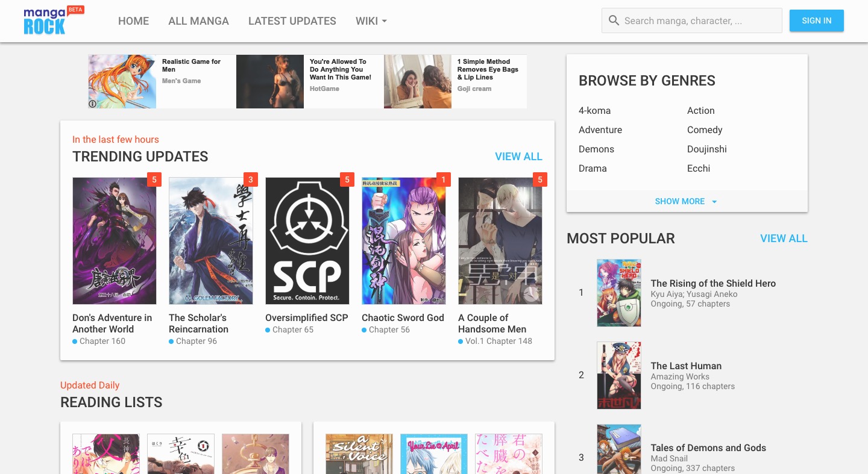Click A Couple of Handsome Men title
The height and width of the screenshot is (474, 868).
coord(492,323)
